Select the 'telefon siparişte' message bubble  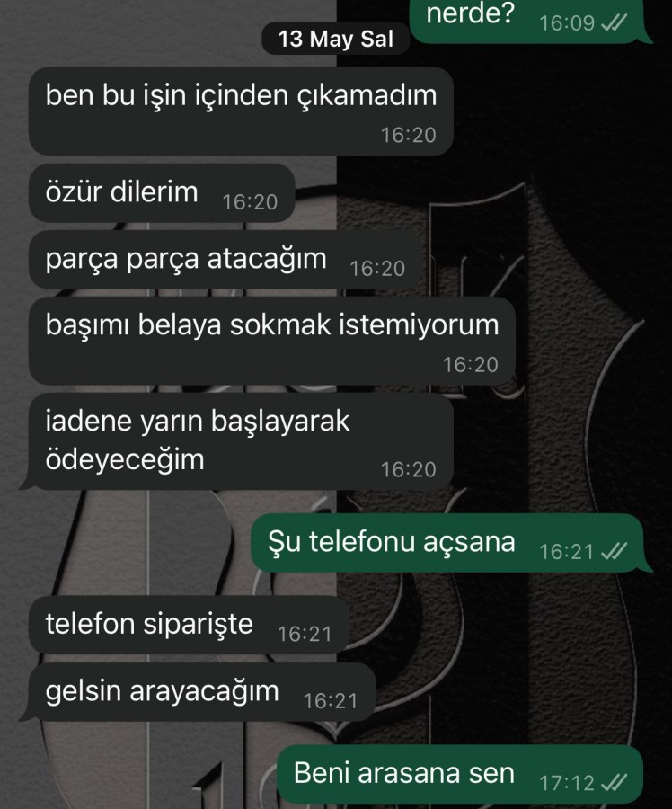point(189,625)
